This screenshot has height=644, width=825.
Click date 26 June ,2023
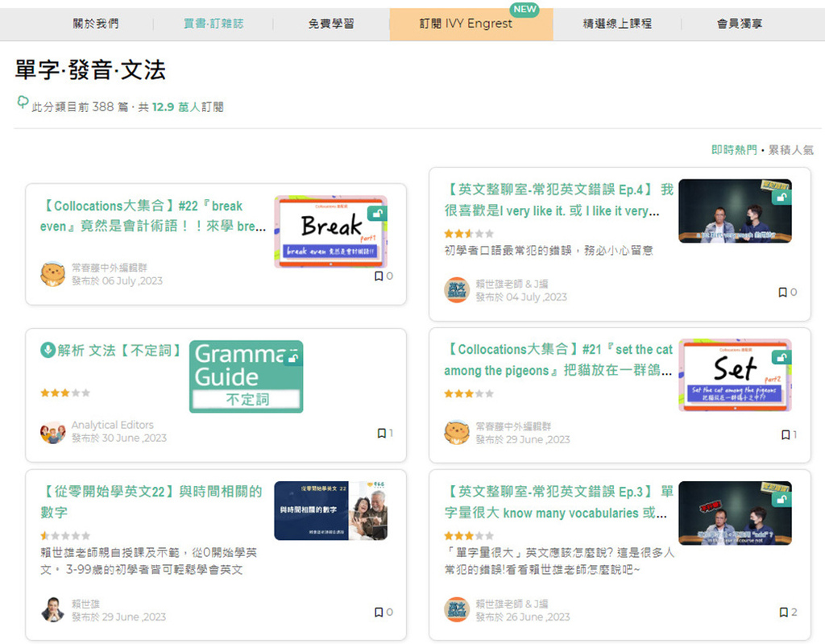point(537,617)
